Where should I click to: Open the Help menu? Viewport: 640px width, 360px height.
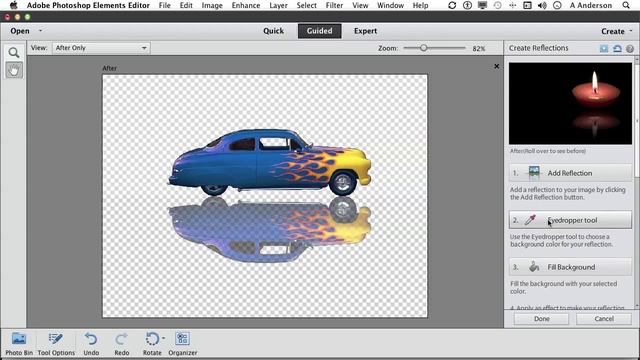420,5
